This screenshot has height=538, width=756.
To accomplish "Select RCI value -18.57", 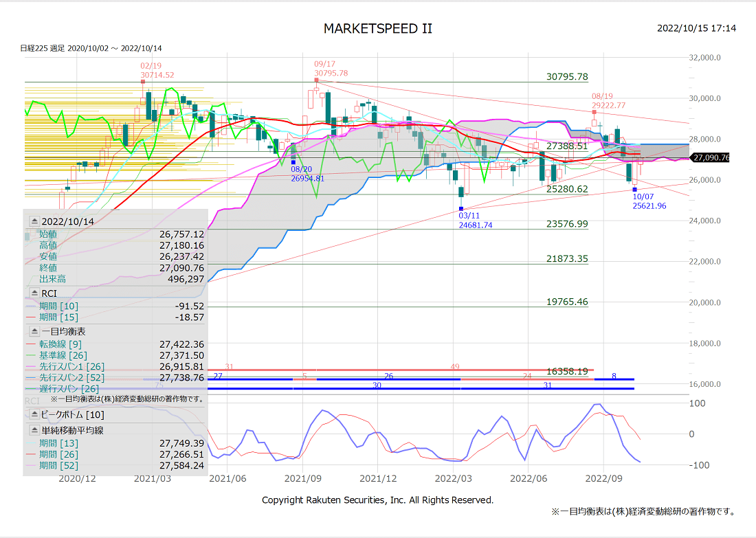I will click(190, 317).
